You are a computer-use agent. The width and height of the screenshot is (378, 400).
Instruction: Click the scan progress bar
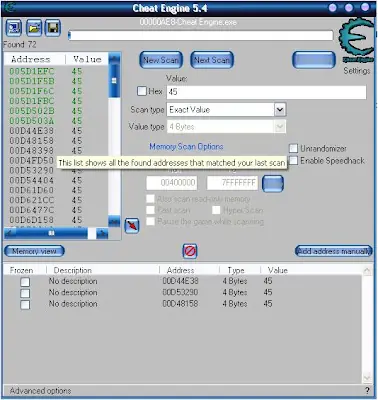(201, 36)
